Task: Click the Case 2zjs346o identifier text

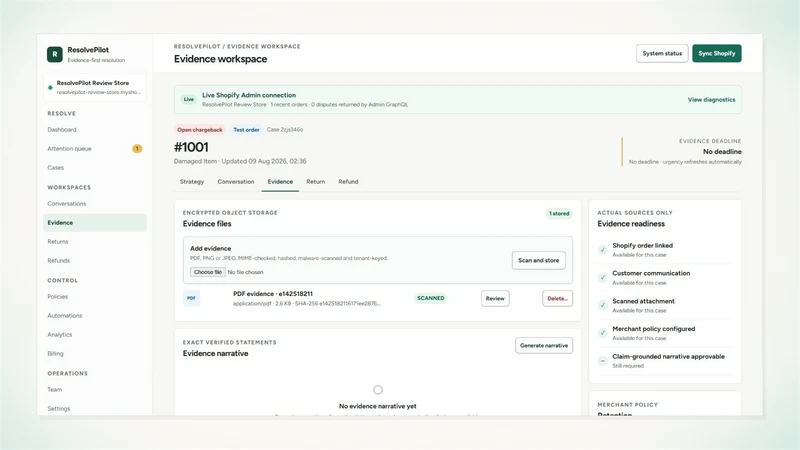Action: (285, 130)
